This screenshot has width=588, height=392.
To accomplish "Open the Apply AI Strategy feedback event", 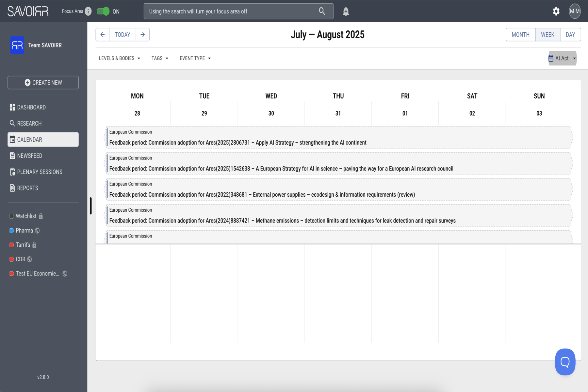I will [338, 138].
